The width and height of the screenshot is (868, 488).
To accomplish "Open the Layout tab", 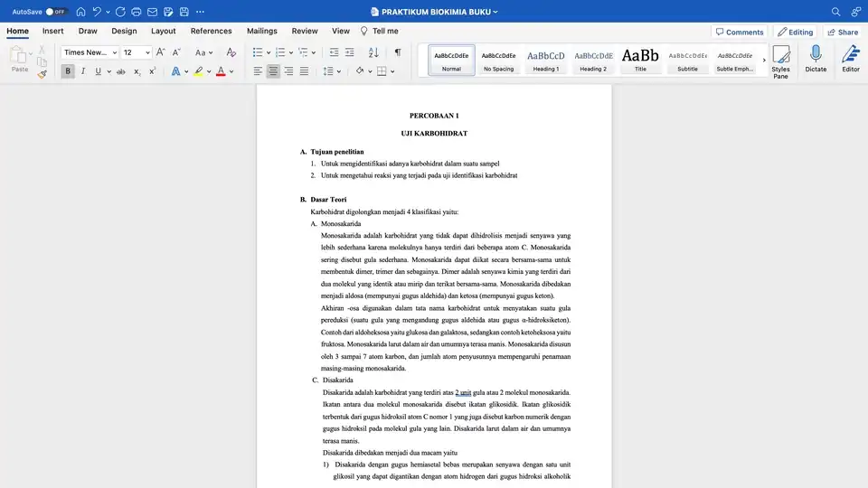I will tap(164, 31).
